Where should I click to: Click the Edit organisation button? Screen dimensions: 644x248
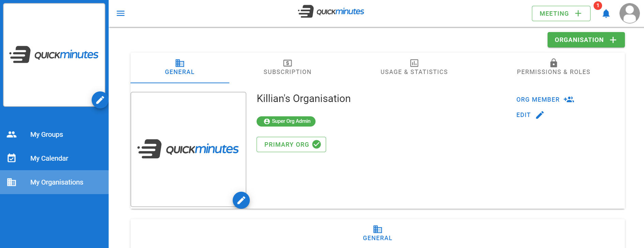(x=530, y=115)
